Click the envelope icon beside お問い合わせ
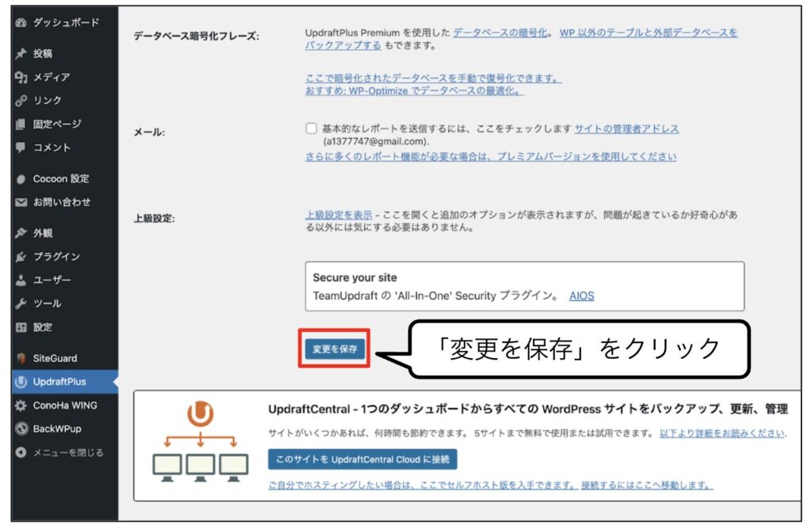Image resolution: width=812 pixels, height=530 pixels. (x=21, y=202)
